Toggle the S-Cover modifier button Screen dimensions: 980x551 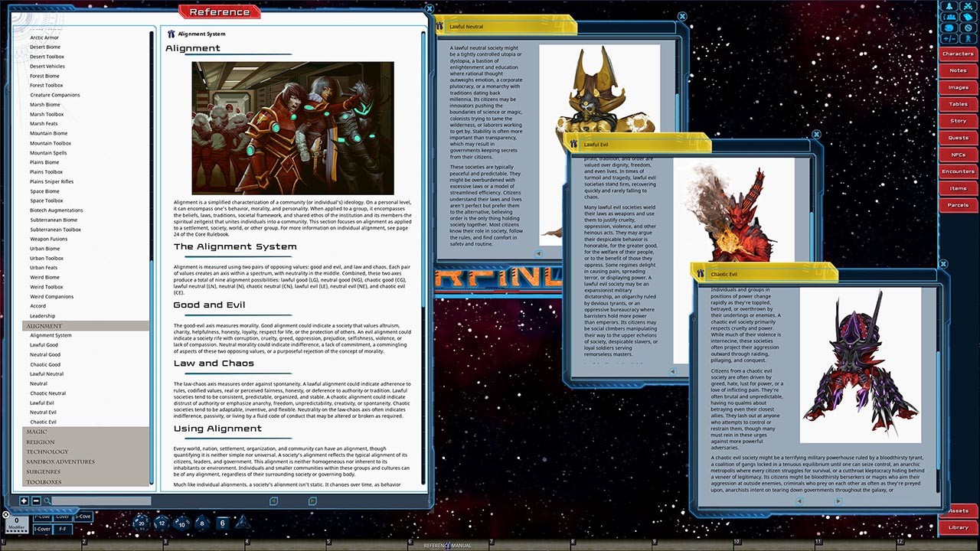point(83,517)
